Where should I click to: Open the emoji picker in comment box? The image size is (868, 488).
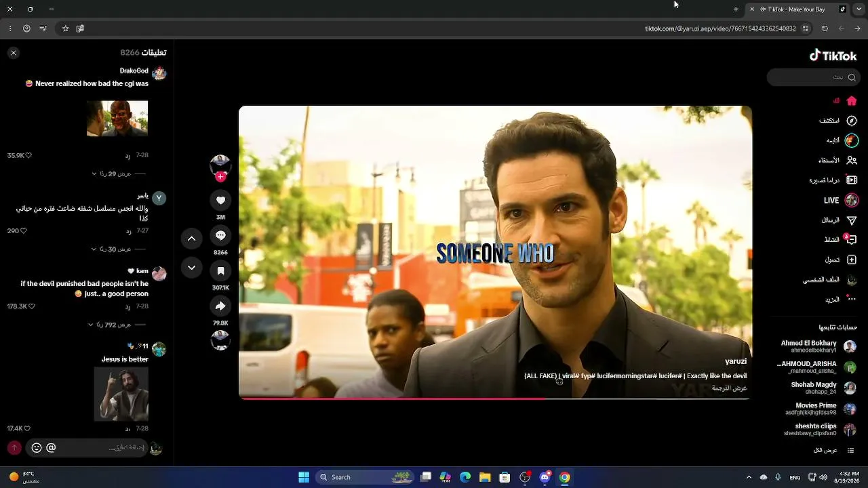(37, 448)
